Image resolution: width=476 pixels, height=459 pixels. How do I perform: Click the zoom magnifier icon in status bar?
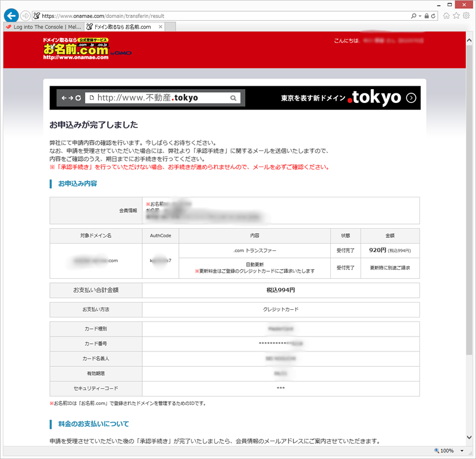[x=437, y=451]
